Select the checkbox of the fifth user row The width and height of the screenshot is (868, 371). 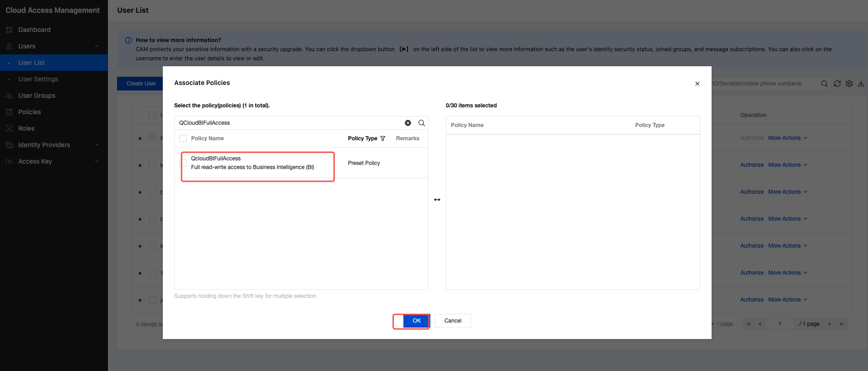[152, 246]
